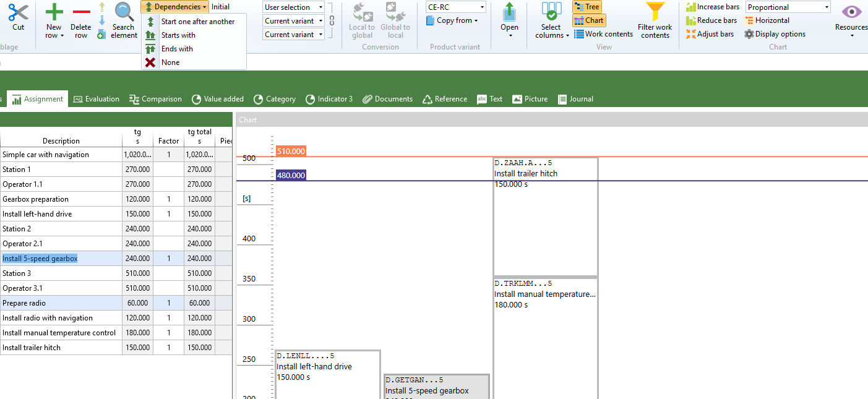The image size is (868, 399).
Task: Click the Reduce bars icon
Action: (x=691, y=20)
